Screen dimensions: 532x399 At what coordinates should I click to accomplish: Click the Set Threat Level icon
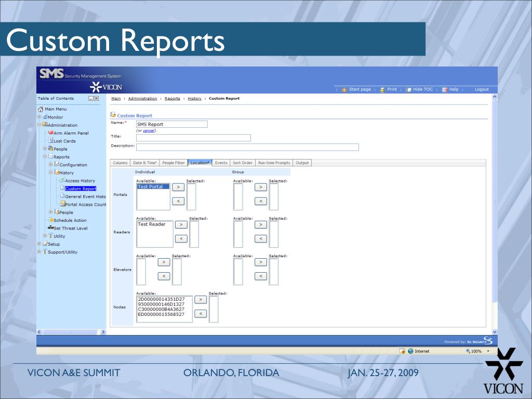click(50, 228)
